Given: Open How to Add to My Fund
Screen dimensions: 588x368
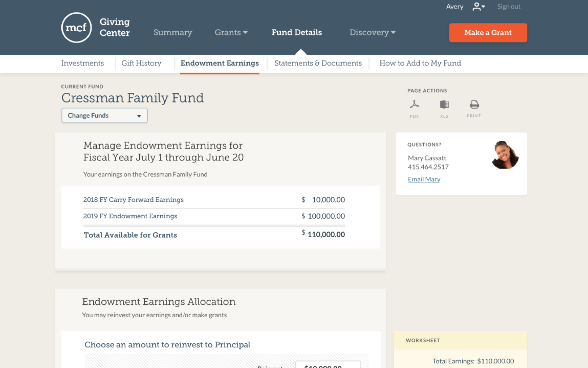Looking at the screenshot, I should coord(420,63).
